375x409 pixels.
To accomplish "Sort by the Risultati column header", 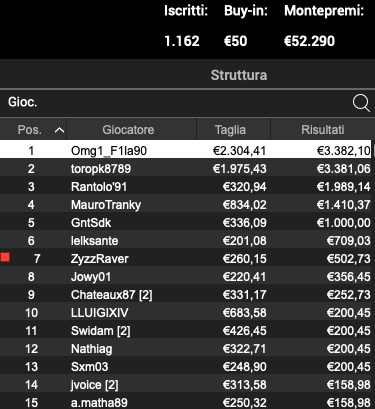I will pyautogui.click(x=322, y=129).
